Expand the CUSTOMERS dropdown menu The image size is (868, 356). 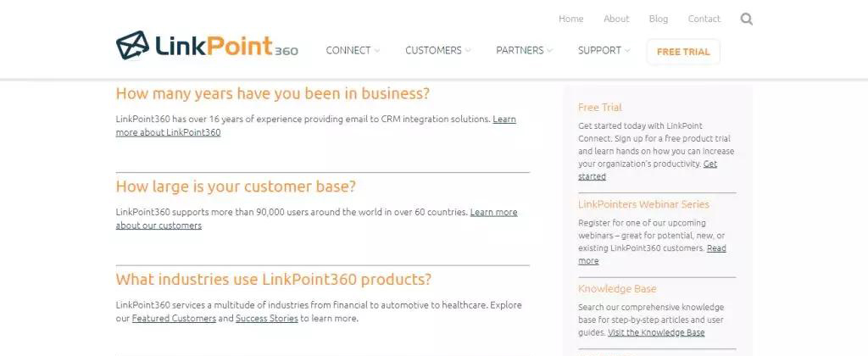point(437,51)
